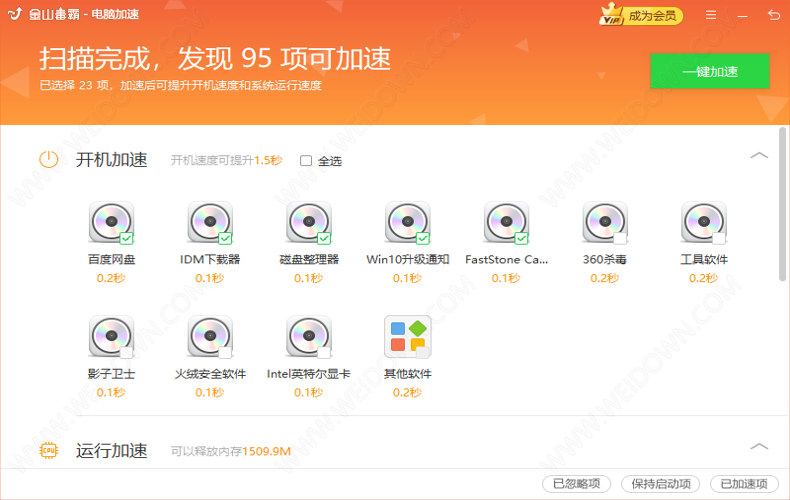Open the hamburger main menu
Viewport: 790px width, 500px height.
[711, 15]
